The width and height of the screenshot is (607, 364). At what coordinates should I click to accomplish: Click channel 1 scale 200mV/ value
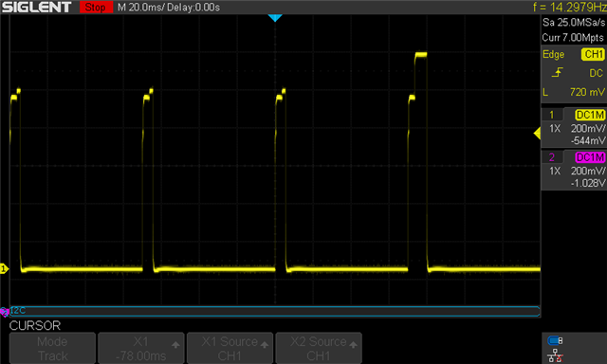588,128
